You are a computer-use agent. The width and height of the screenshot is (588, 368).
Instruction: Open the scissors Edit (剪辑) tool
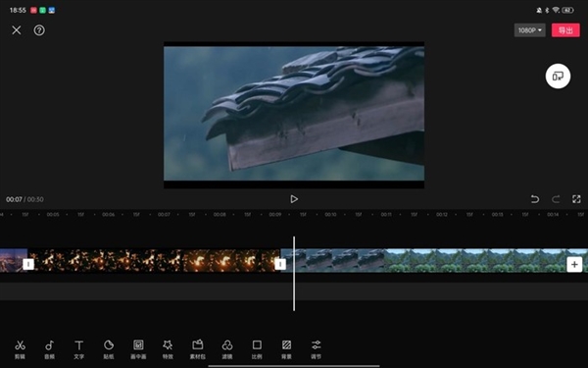(x=20, y=349)
